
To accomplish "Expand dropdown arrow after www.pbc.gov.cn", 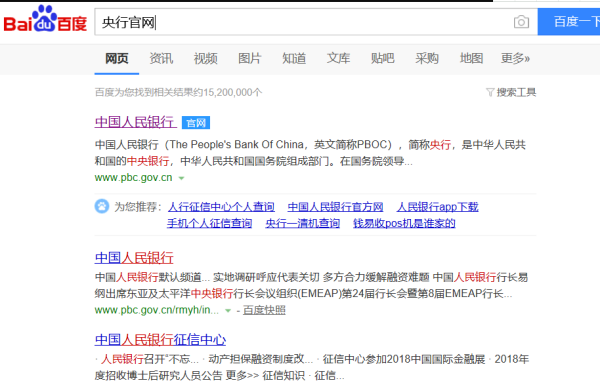I will 182,178.
